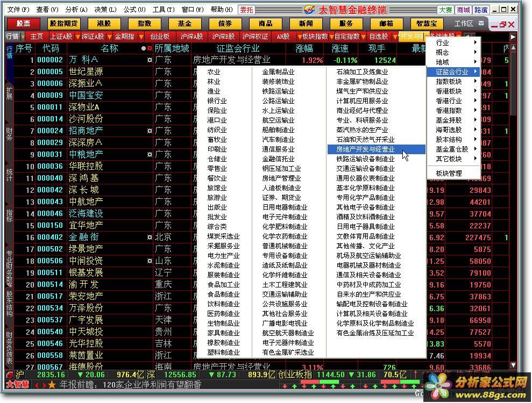Sort by the 涨幅 column header

pyautogui.click(x=304, y=48)
